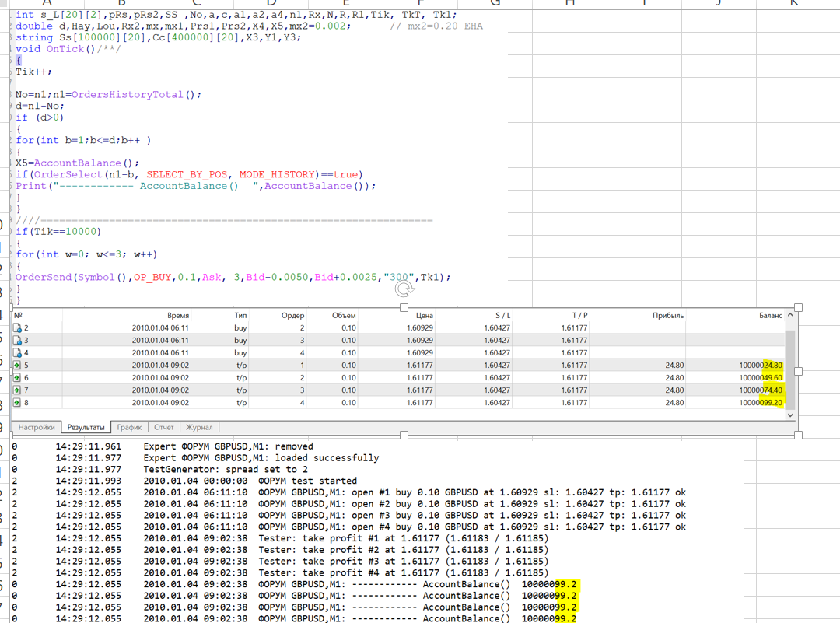Click the S / L column header
The image size is (840, 623).
pos(502,316)
